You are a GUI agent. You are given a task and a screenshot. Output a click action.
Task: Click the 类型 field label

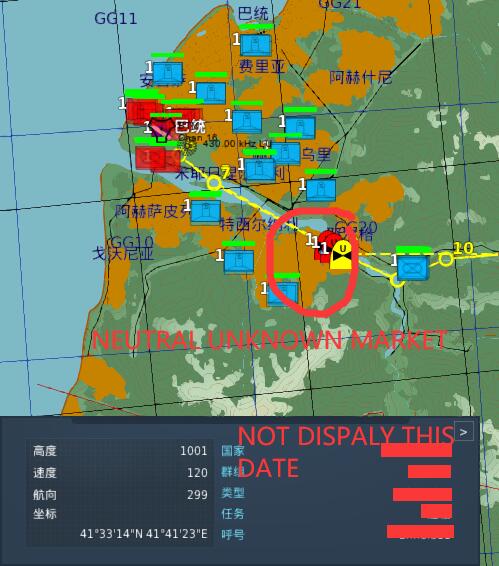click(x=233, y=493)
